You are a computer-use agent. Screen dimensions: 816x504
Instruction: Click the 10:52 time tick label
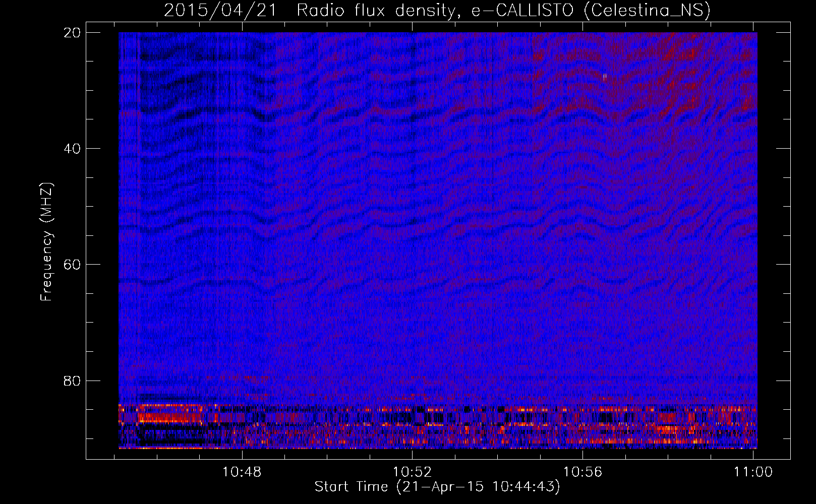coord(413,472)
